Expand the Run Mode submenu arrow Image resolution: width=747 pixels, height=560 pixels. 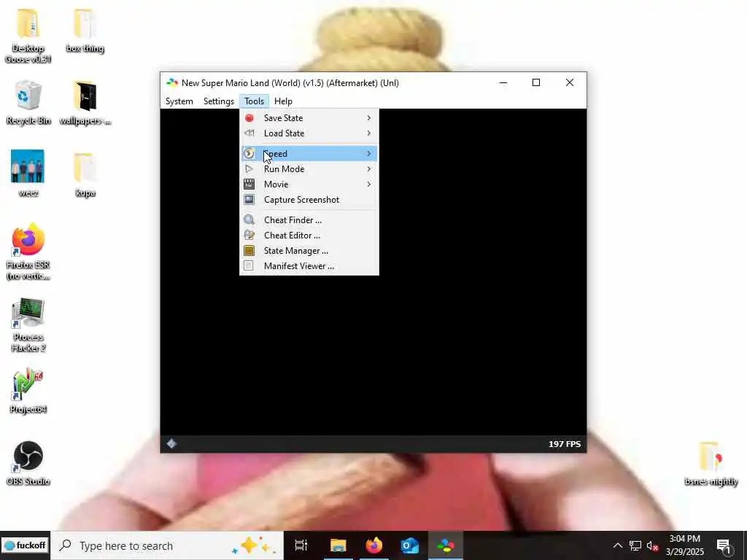368,169
